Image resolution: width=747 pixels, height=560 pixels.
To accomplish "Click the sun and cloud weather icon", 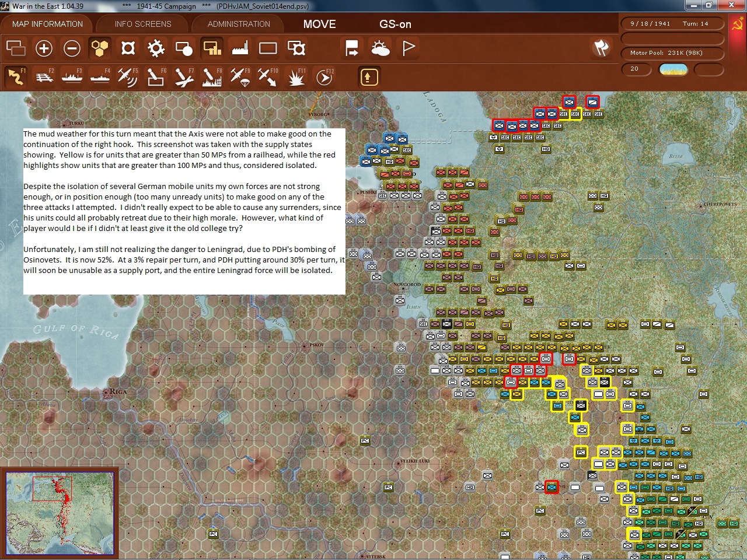I will [380, 48].
